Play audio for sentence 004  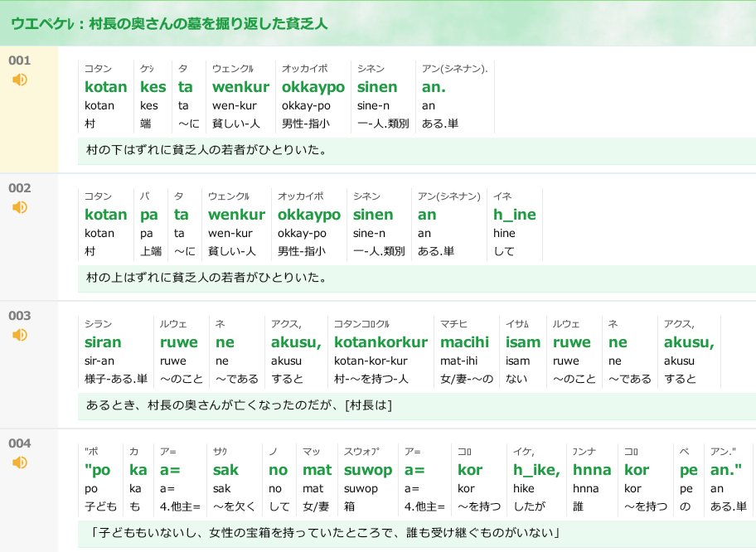(19, 462)
